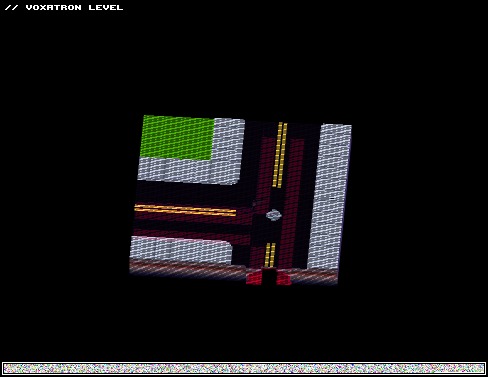Click the left bright red block at road exit
The image size is (488, 377).
pyautogui.click(x=254, y=276)
